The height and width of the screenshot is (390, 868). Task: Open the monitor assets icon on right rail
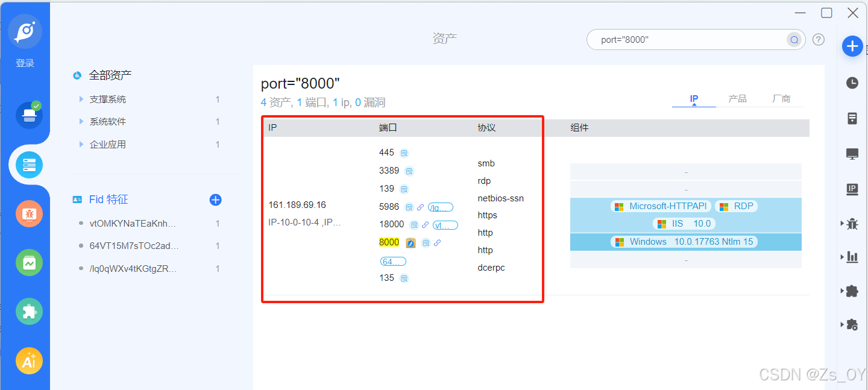point(852,154)
